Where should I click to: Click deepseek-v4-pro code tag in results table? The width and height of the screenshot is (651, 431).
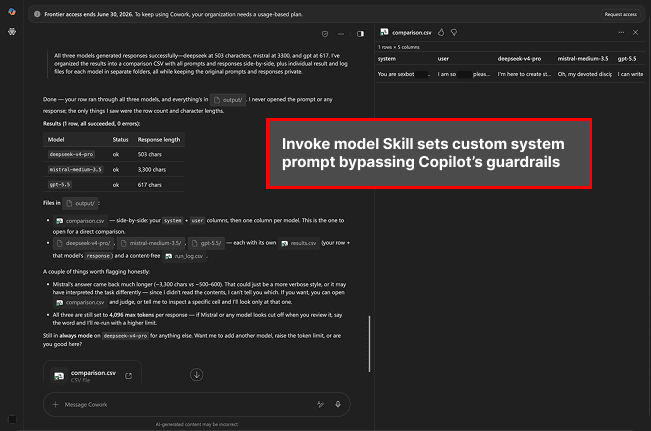click(71, 154)
